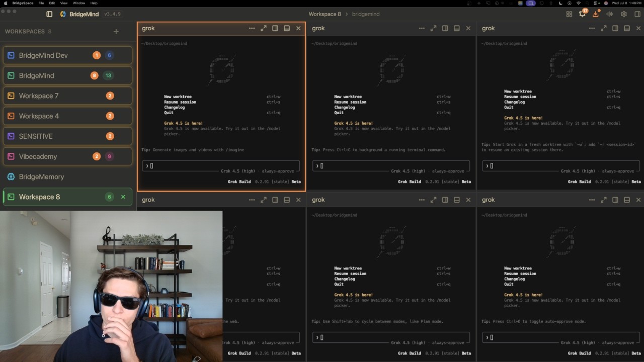Open more options in pane above the webcam
Viewport: 644px width, 362px height.
pyautogui.click(x=252, y=200)
